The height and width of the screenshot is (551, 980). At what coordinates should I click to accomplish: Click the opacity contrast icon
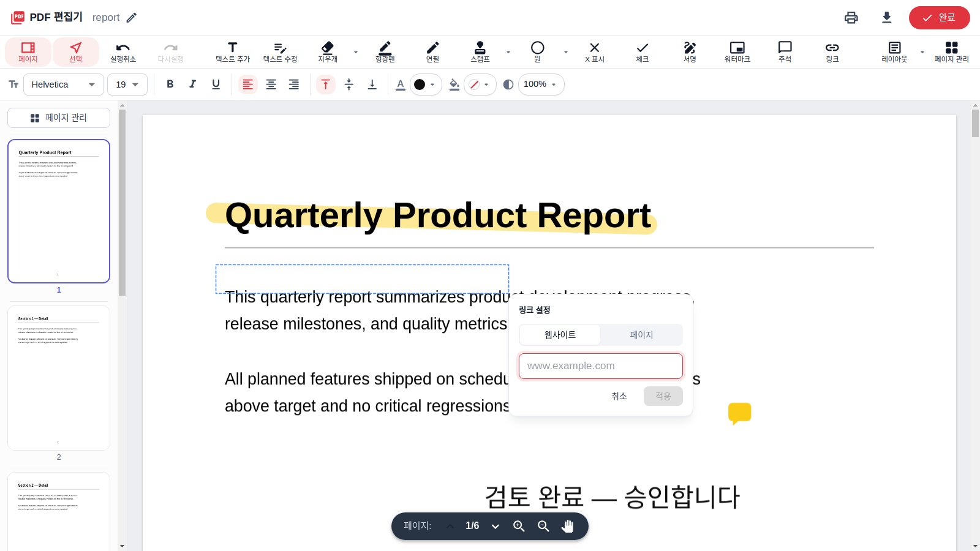click(508, 84)
